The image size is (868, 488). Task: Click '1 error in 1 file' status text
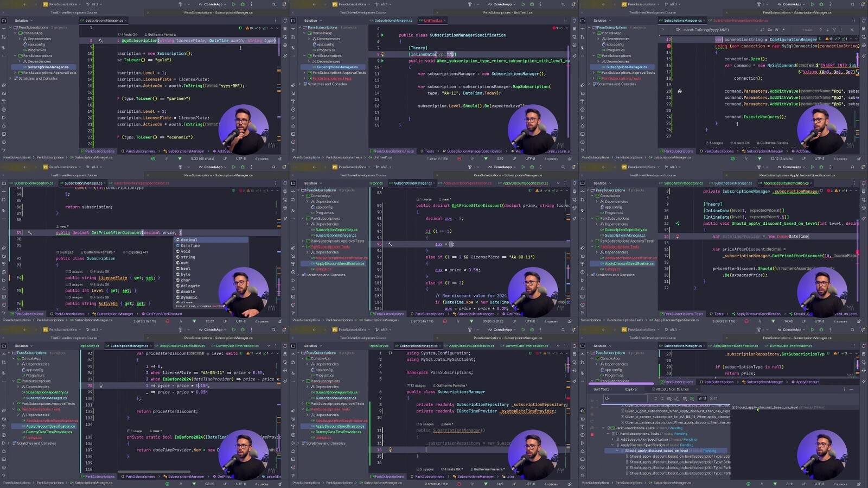(438, 159)
